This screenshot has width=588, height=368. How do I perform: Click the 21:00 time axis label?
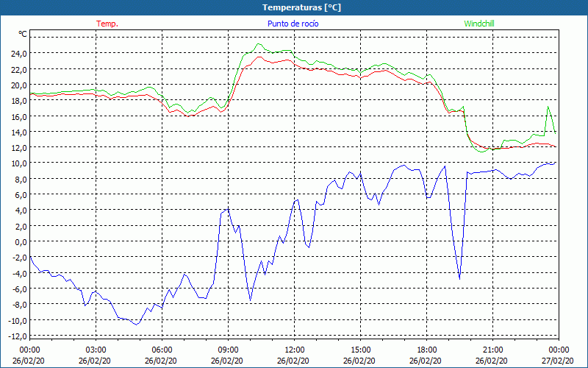point(492,350)
